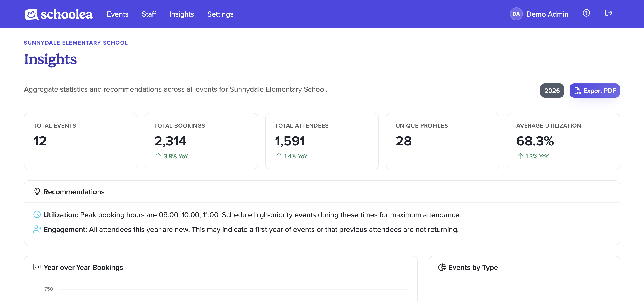Click the Utilization recommendation text
This screenshot has width=644, height=302.
coord(252,215)
